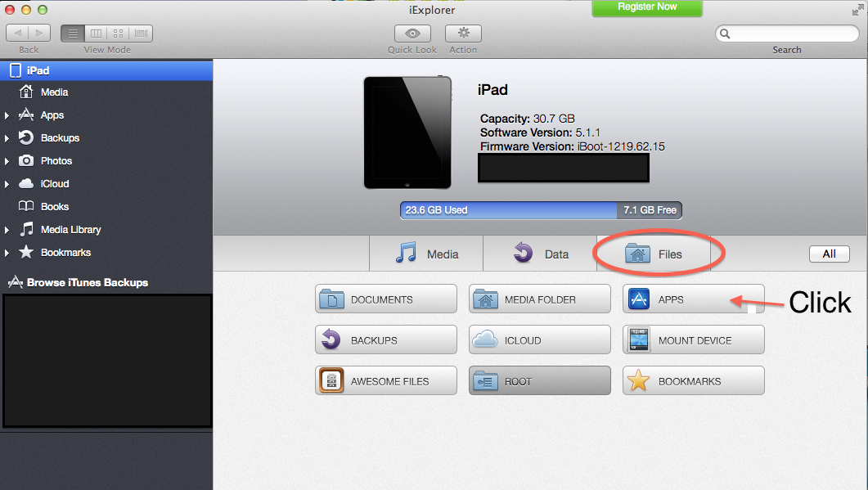The width and height of the screenshot is (868, 490).
Task: Open the Action gear menu
Action: tap(463, 34)
